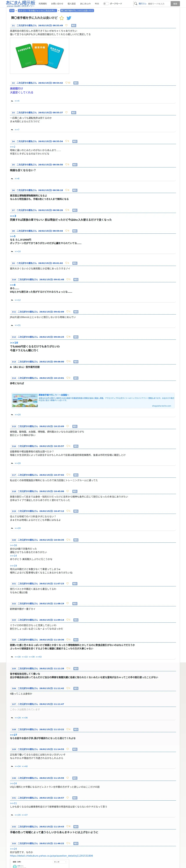Click the >>31 reply link under post 11
The width and height of the screenshot is (186, 868).
coord(18,325)
